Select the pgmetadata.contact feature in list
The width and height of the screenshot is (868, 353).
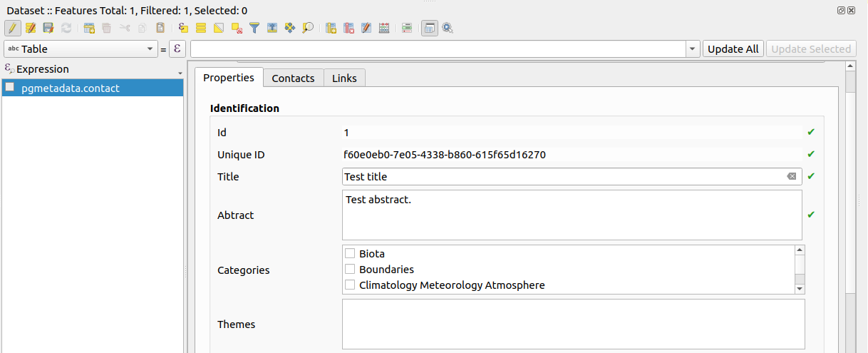tap(70, 88)
